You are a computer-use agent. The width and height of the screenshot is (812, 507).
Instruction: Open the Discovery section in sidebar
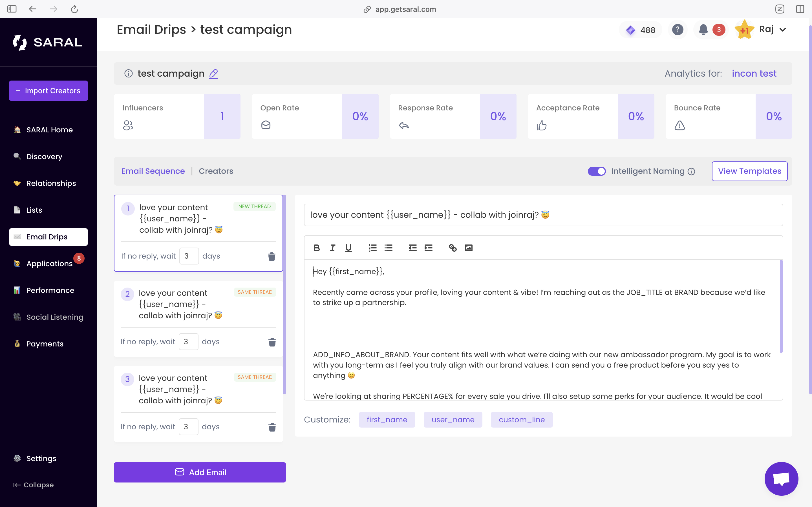(44, 156)
